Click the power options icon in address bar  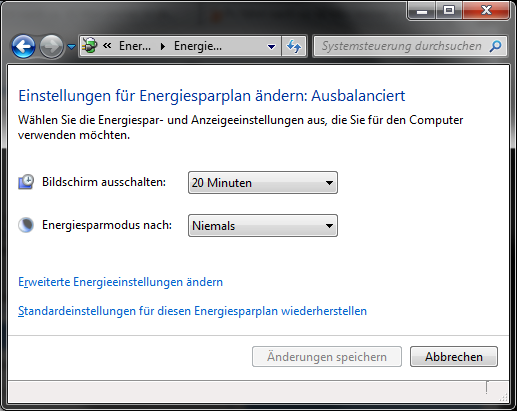click(x=90, y=46)
